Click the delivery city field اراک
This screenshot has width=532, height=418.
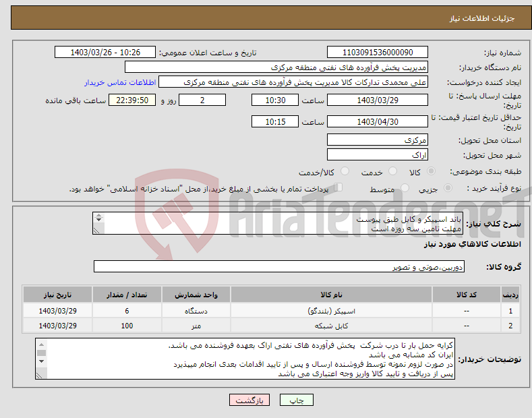tap(378, 154)
